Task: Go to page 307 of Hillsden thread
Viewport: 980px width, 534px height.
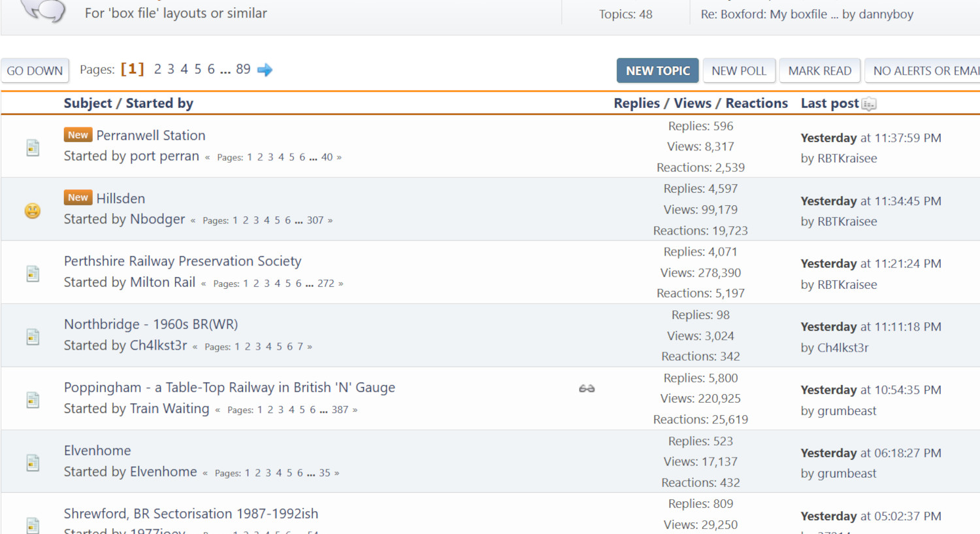Action: pos(315,220)
